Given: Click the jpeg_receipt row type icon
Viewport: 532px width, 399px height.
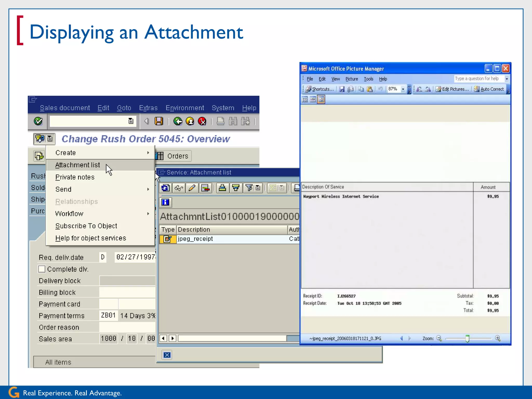Looking at the screenshot, I should pyautogui.click(x=168, y=239).
